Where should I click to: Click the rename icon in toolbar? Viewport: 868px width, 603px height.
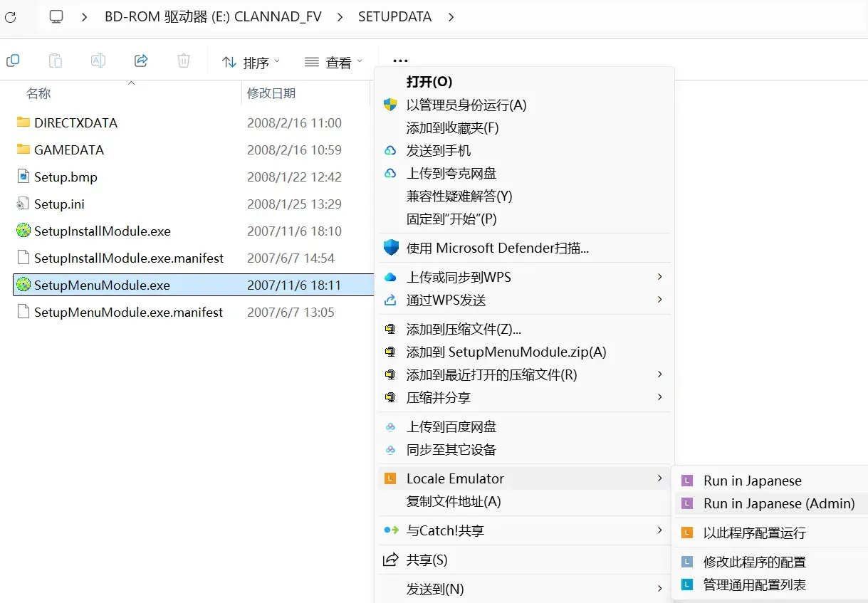click(98, 61)
